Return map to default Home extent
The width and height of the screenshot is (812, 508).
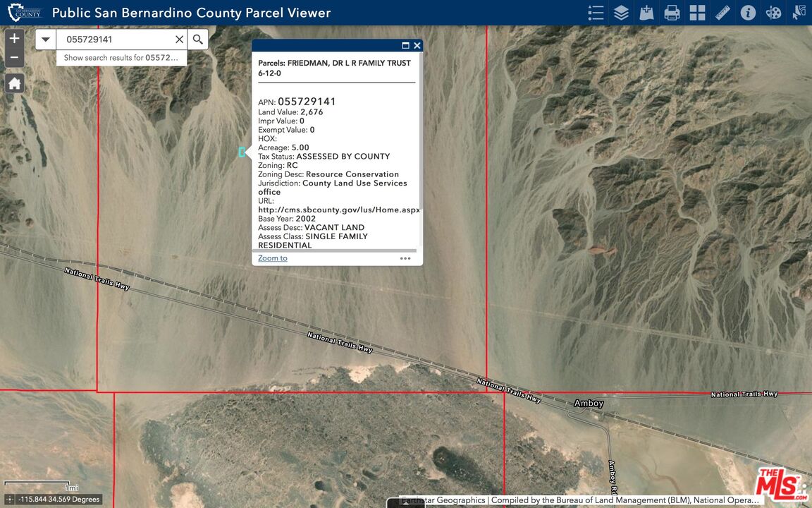pos(14,83)
